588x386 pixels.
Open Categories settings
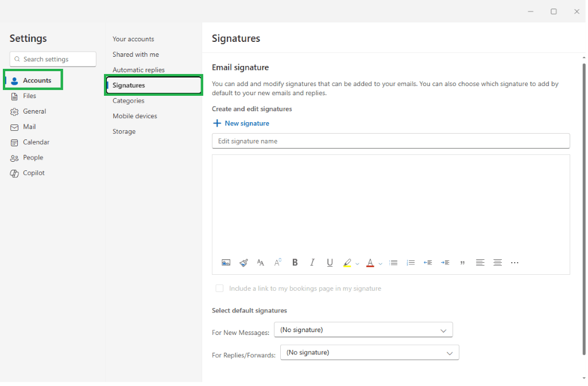click(x=128, y=101)
